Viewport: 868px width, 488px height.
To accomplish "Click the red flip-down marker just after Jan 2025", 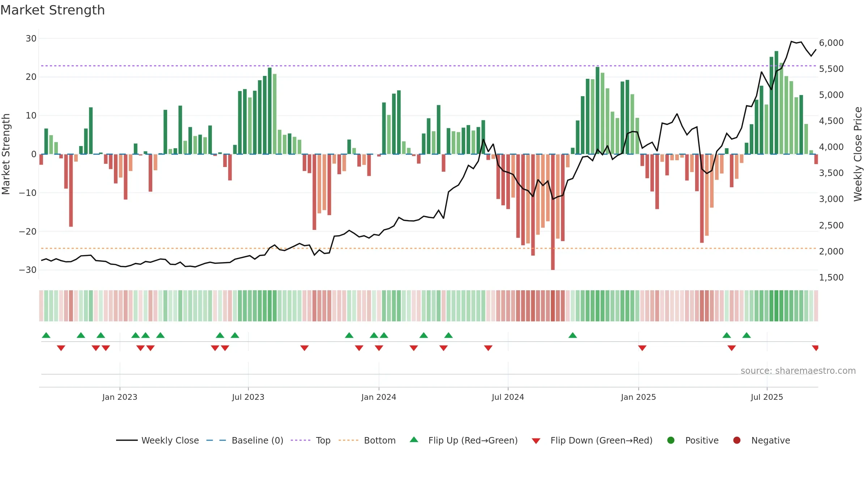I will [642, 348].
